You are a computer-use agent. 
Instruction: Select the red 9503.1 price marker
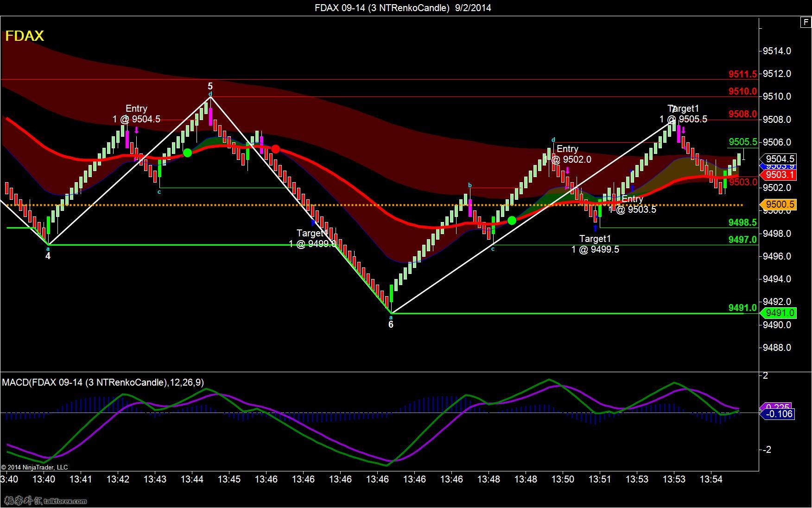pos(778,175)
